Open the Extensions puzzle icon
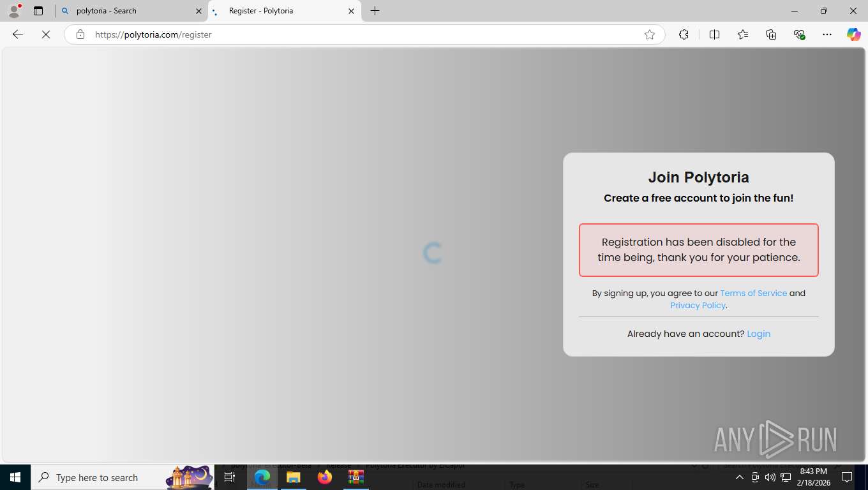The image size is (868, 490). [x=684, y=34]
